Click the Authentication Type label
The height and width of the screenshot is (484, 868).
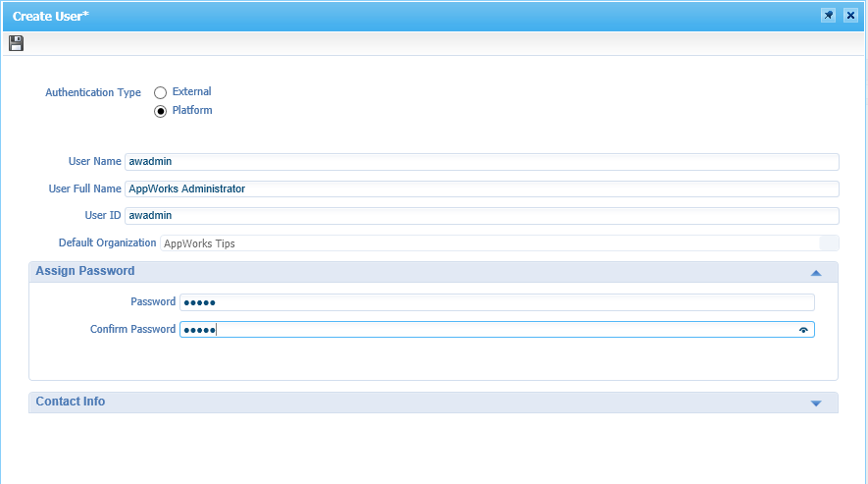93,92
